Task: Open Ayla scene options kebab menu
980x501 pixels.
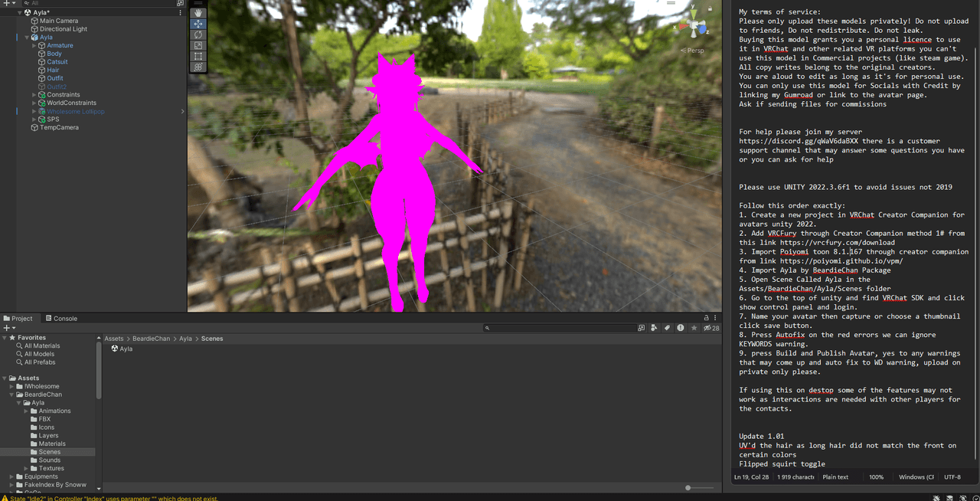Action: click(181, 13)
